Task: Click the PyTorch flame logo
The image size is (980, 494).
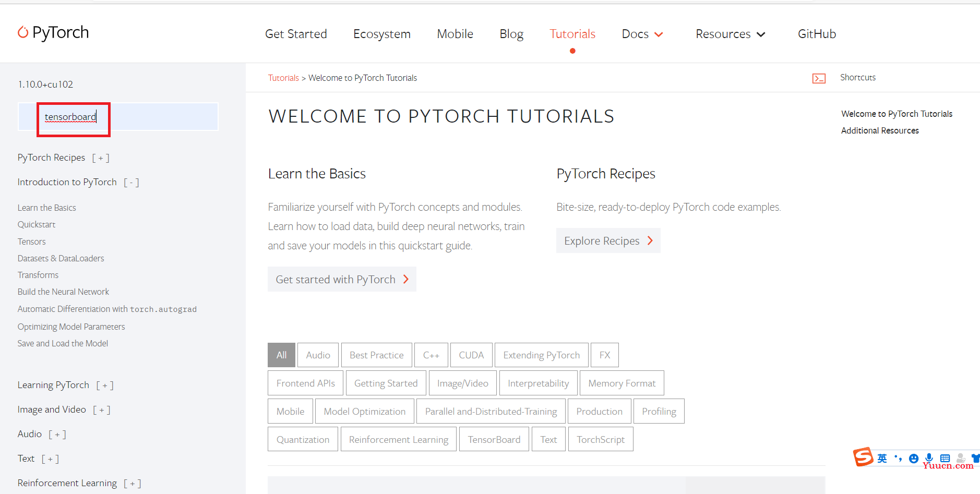Action: pyautogui.click(x=23, y=32)
